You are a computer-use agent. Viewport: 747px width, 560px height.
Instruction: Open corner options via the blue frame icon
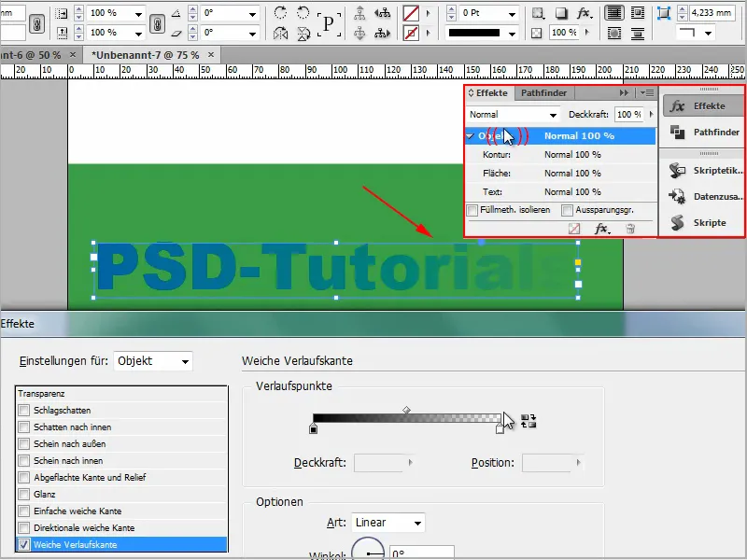point(664,13)
